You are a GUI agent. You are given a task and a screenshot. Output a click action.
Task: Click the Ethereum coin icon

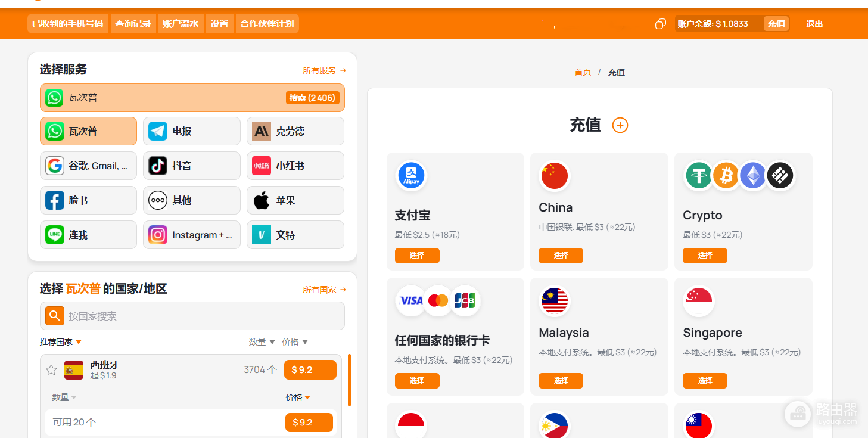tap(753, 176)
